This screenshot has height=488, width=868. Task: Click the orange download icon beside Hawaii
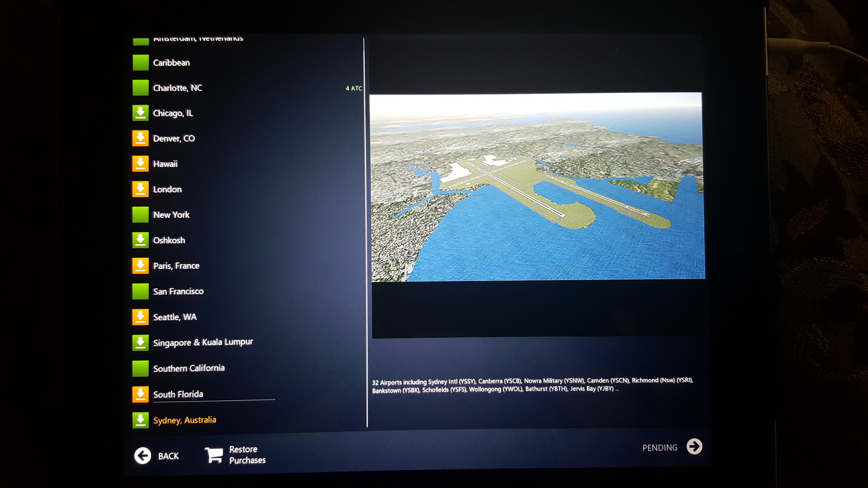tap(140, 164)
